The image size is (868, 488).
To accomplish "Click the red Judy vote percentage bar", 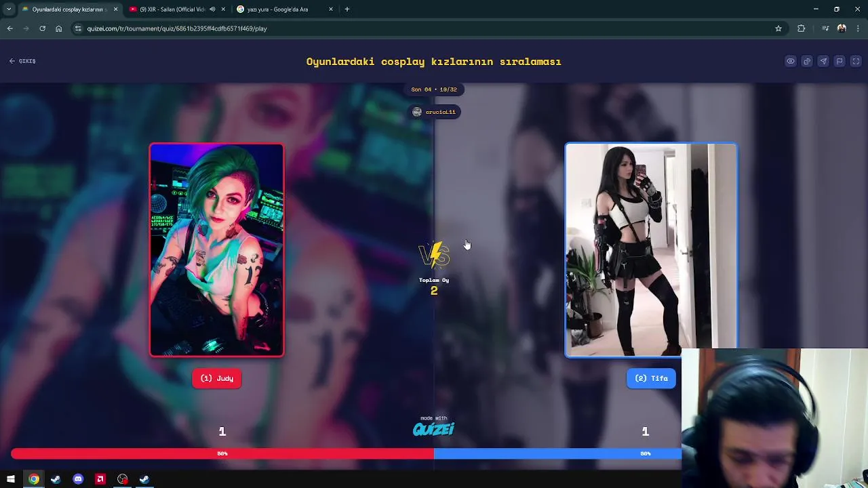I will pos(222,453).
